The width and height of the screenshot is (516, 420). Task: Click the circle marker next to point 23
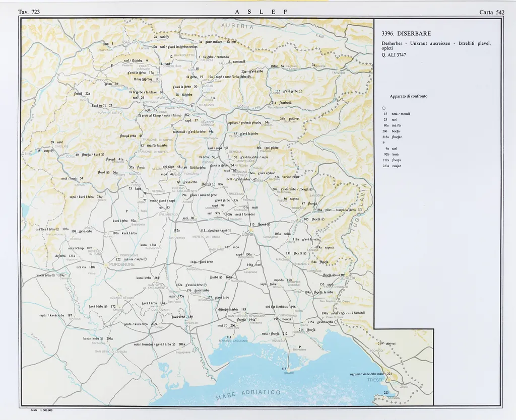[x=104, y=105]
